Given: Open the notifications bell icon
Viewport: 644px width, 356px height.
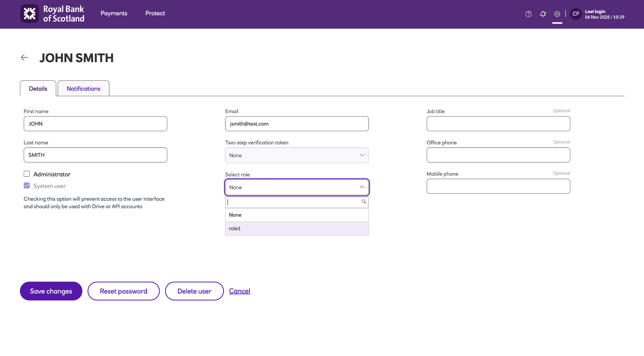Looking at the screenshot, I should point(543,14).
